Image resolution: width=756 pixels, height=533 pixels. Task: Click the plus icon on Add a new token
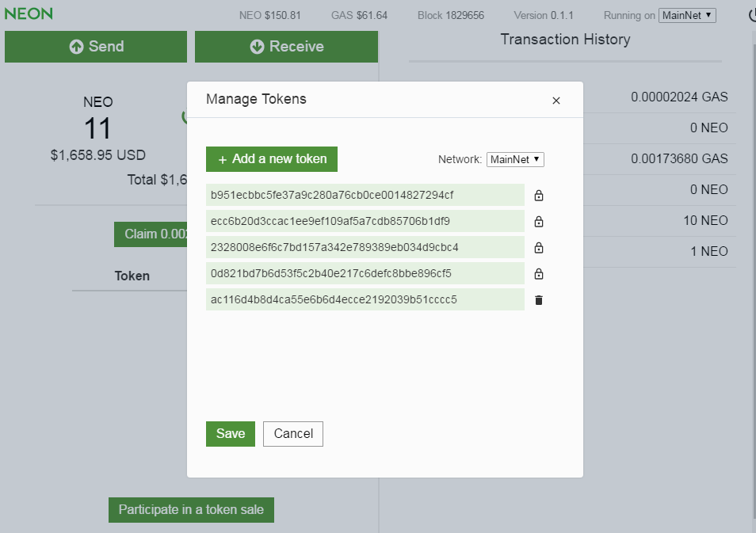tap(223, 158)
